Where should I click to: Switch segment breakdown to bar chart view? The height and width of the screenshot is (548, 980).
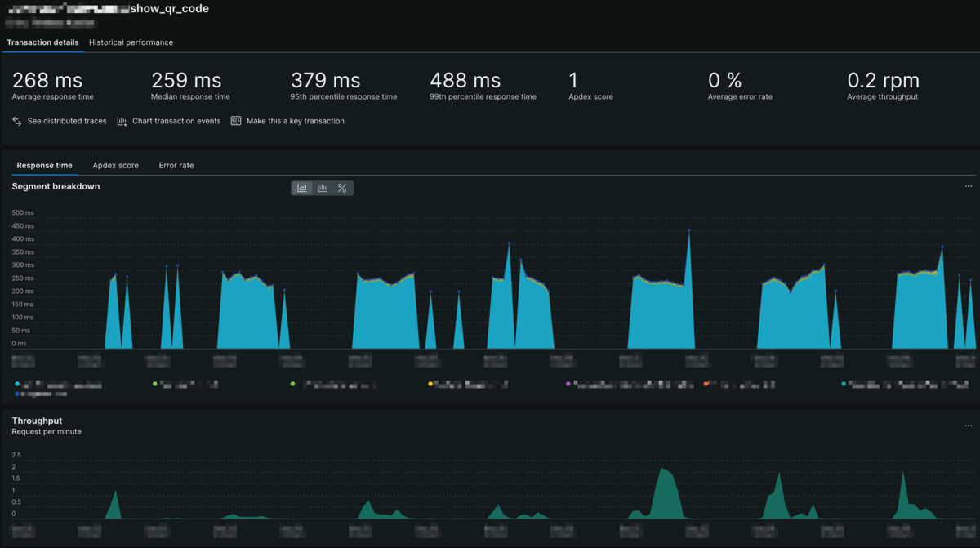click(x=323, y=188)
